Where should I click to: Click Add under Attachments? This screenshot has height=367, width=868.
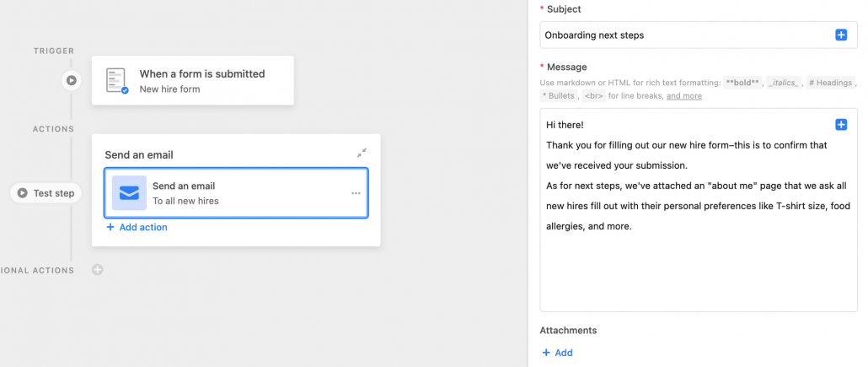(x=557, y=353)
